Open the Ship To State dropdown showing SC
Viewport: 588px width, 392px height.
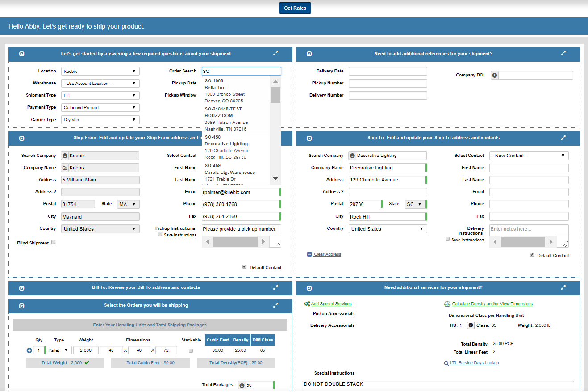[415, 203]
